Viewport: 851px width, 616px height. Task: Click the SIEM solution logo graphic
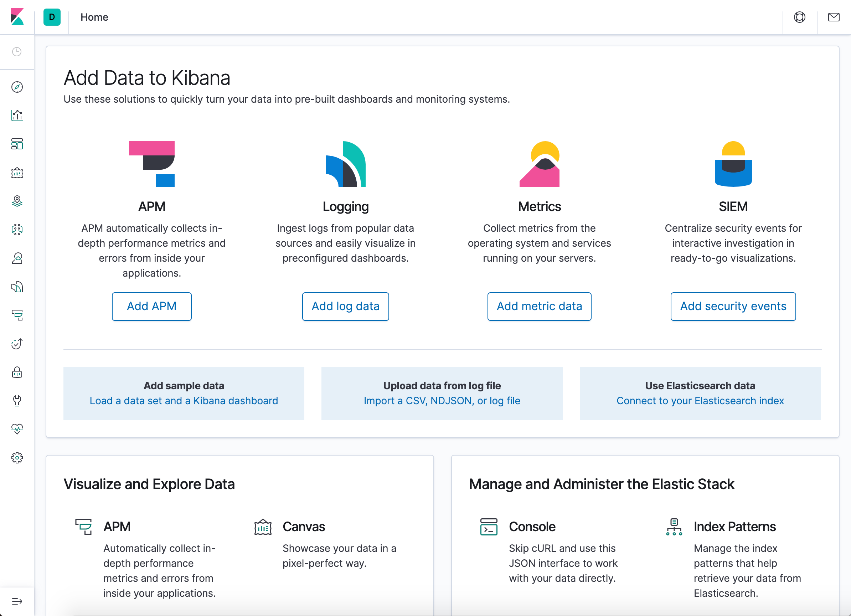733,164
